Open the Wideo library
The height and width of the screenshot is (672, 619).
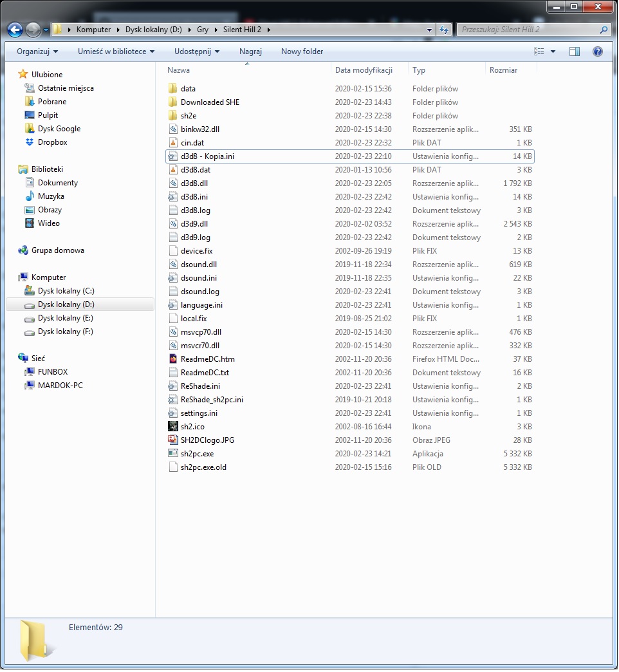pyautogui.click(x=48, y=223)
